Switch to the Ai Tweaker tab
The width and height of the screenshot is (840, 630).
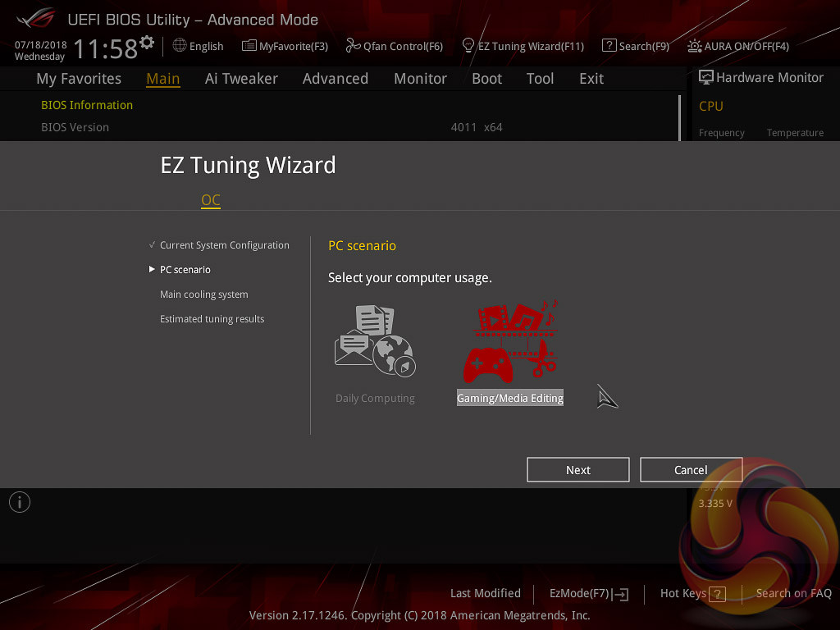tap(241, 79)
